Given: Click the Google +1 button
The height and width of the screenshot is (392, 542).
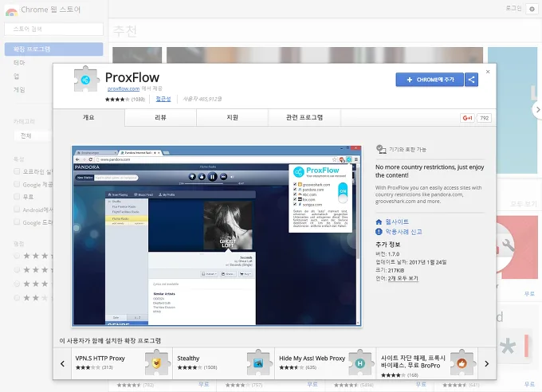Looking at the screenshot, I should pyautogui.click(x=467, y=118).
